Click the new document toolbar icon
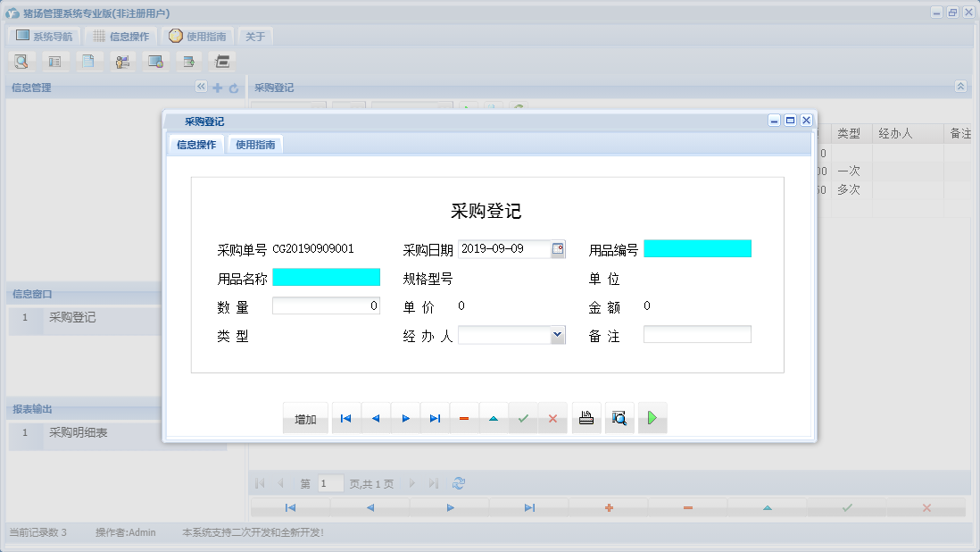This screenshot has height=552, width=980. coord(89,61)
